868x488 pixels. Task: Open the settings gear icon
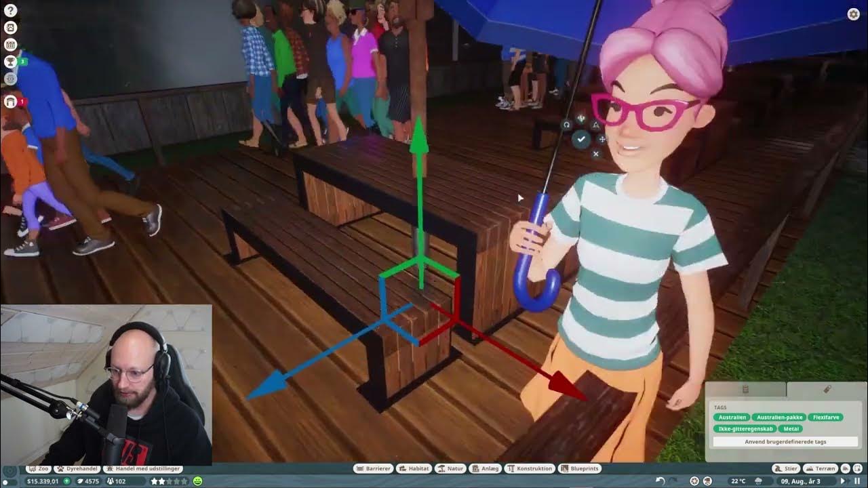(x=854, y=14)
